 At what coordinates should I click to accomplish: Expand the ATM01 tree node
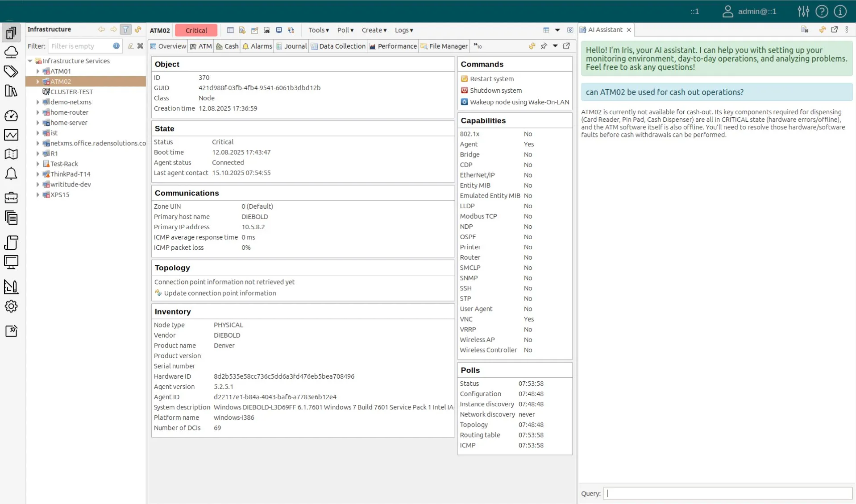click(38, 71)
